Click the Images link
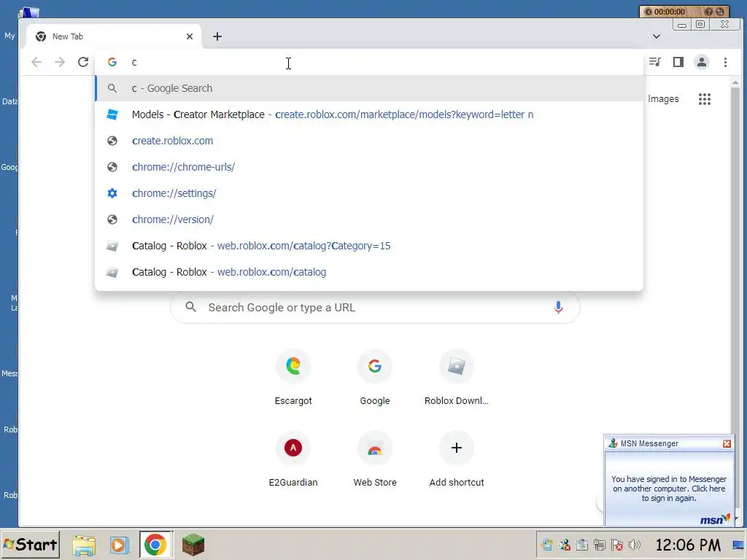This screenshot has height=560, width=747. coord(663,99)
